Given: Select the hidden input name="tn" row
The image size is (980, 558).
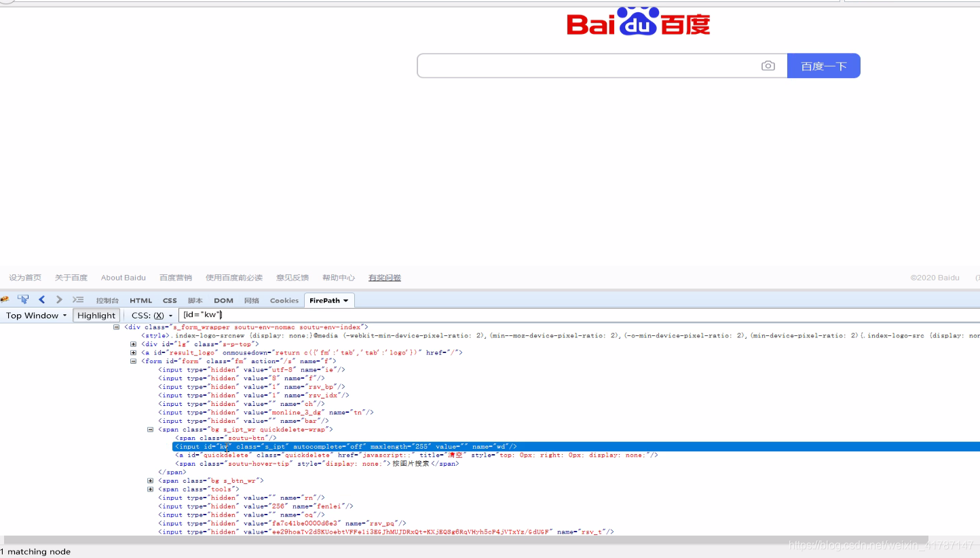Looking at the screenshot, I should click(266, 412).
